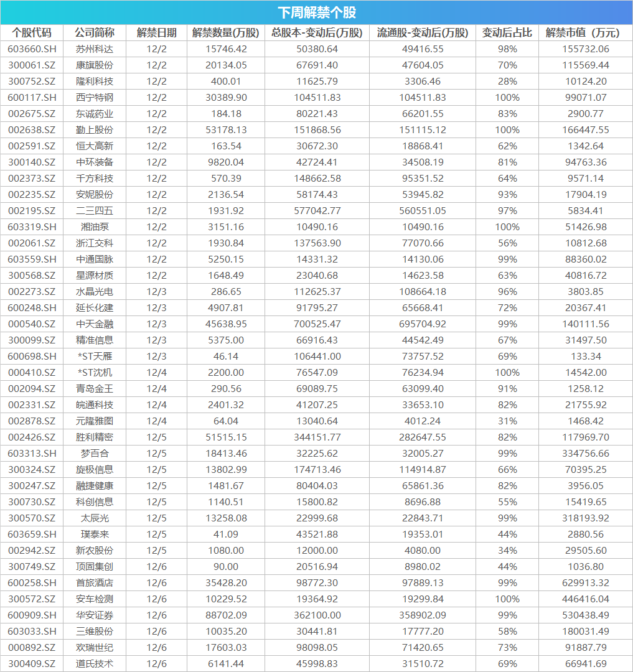Select stock code 300140.SZ
The height and width of the screenshot is (672, 633).
point(32,162)
